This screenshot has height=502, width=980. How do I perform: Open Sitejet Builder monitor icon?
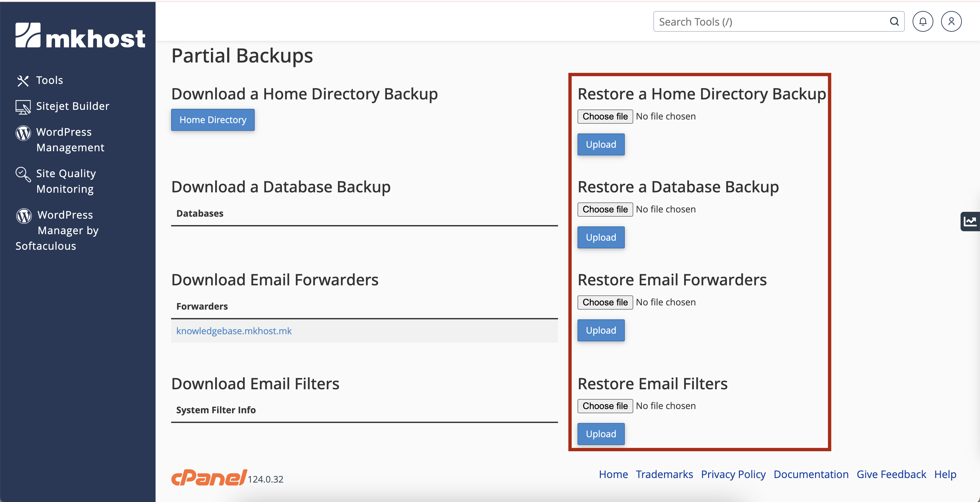tap(23, 107)
